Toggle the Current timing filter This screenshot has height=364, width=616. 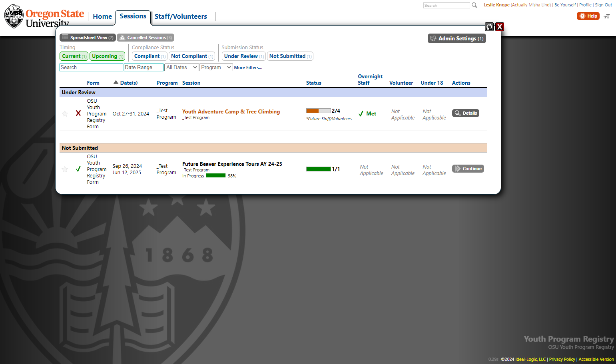(74, 56)
